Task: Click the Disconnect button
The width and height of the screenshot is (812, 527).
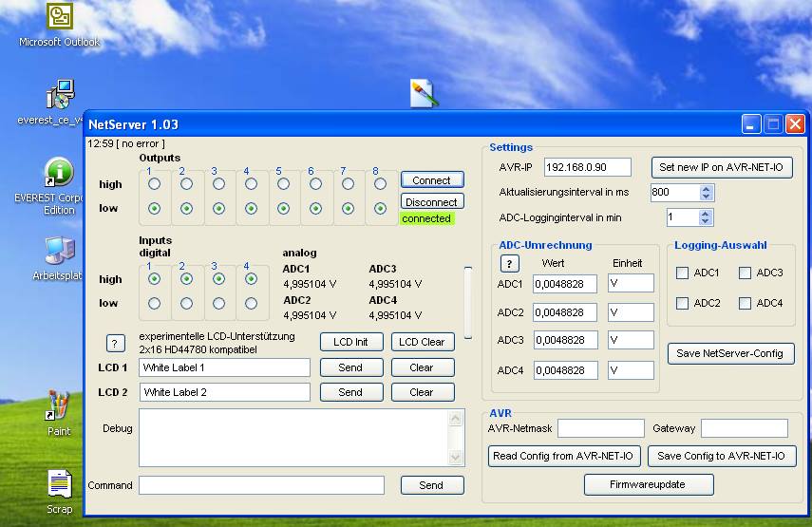Action: click(x=431, y=202)
